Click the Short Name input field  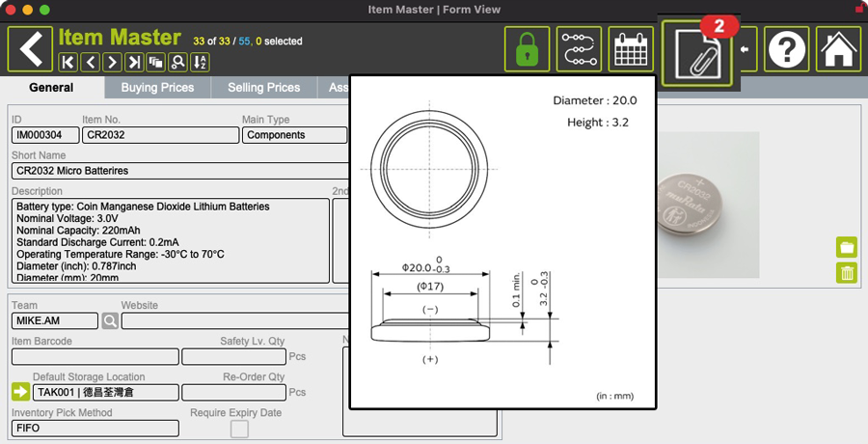pyautogui.click(x=178, y=171)
